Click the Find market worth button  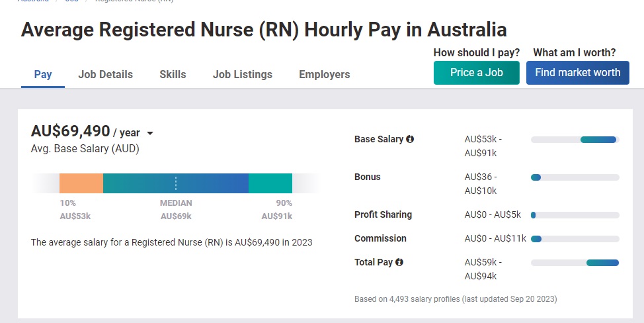tap(577, 73)
